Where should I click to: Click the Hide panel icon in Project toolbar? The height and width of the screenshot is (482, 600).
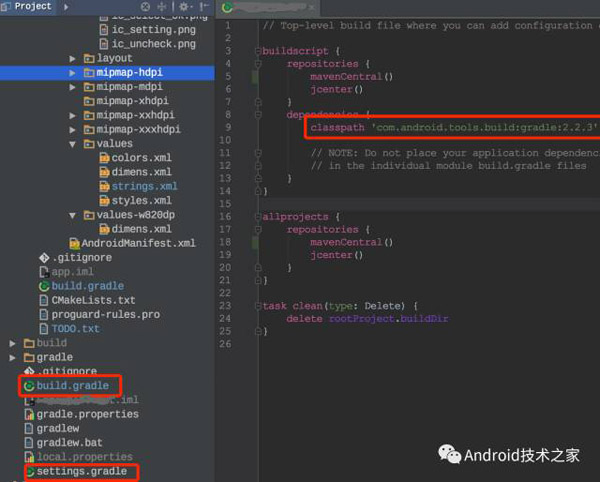click(204, 7)
